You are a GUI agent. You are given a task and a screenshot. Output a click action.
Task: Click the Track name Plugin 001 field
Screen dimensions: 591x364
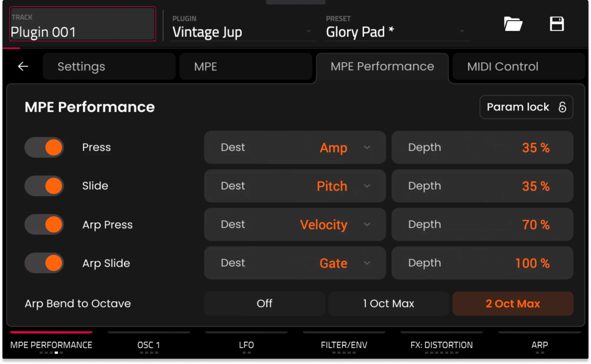pos(83,24)
